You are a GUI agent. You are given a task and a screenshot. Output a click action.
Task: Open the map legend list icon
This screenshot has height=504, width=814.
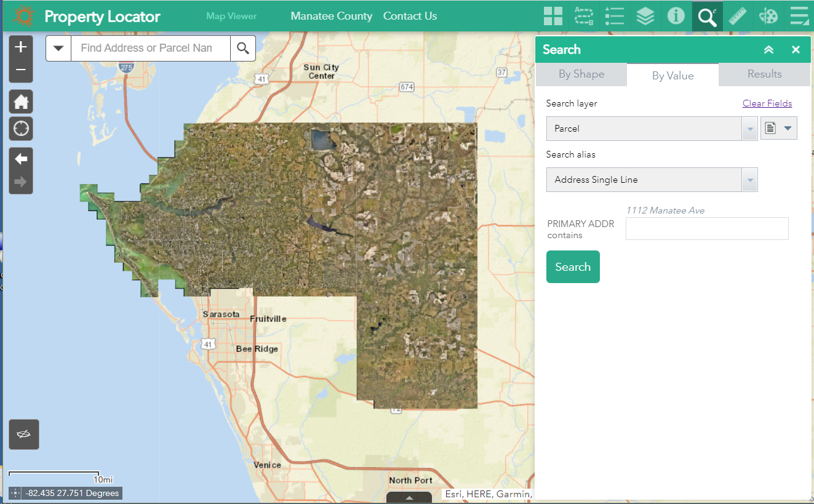point(615,16)
